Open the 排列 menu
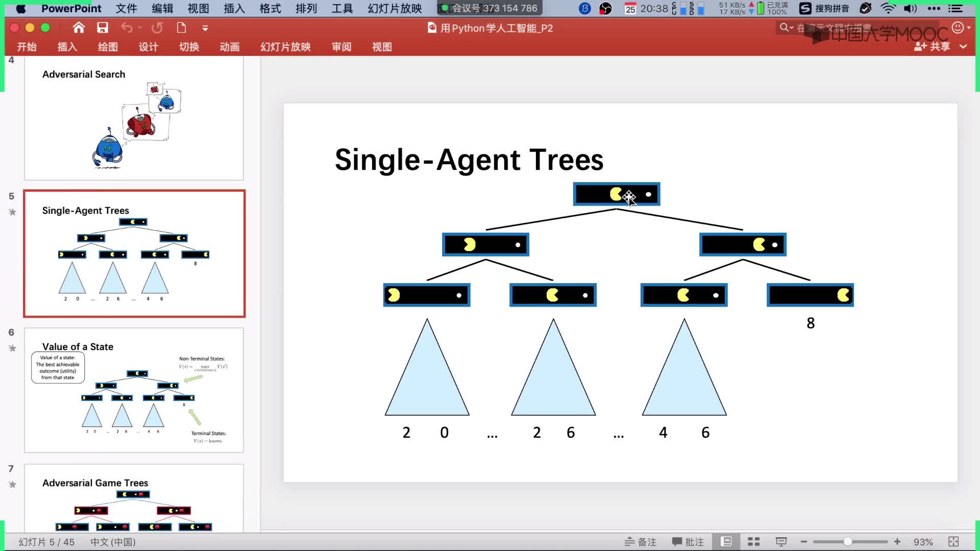The width and height of the screenshot is (980, 551). click(x=306, y=9)
